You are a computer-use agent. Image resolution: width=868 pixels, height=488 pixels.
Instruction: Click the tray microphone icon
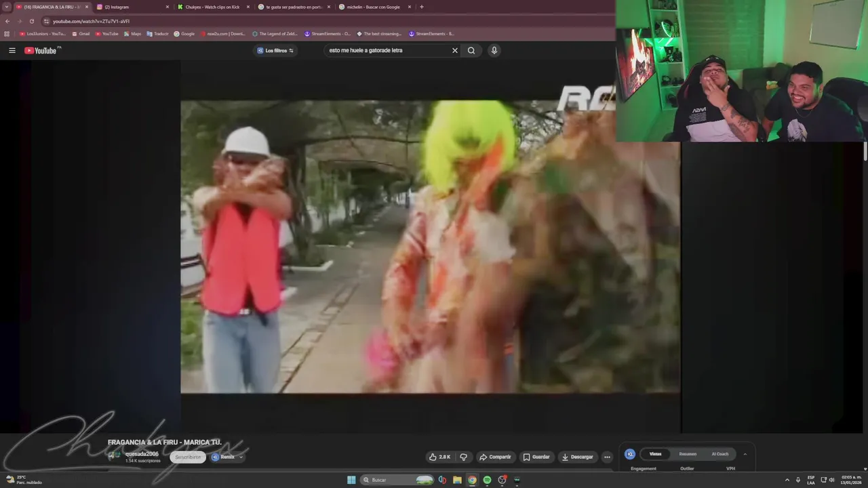[799, 480]
